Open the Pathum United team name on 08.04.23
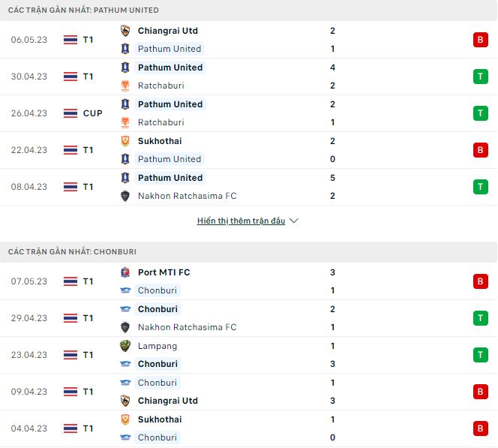 170,178
